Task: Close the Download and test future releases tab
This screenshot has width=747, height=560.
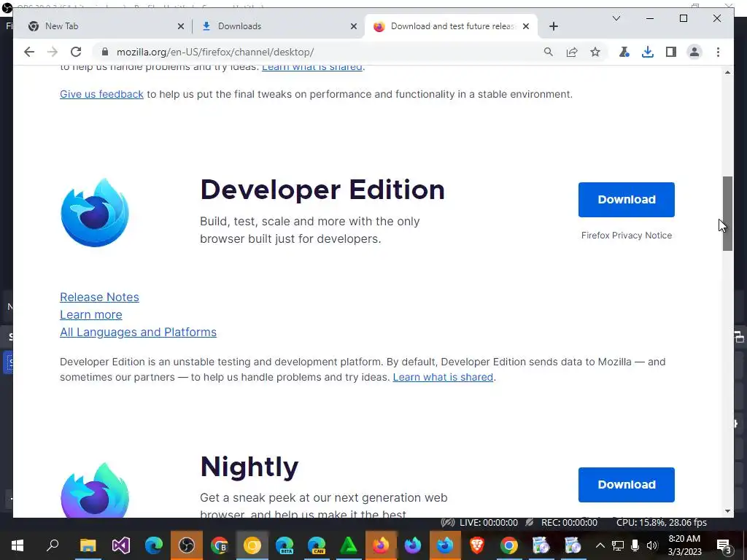Action: (x=526, y=26)
